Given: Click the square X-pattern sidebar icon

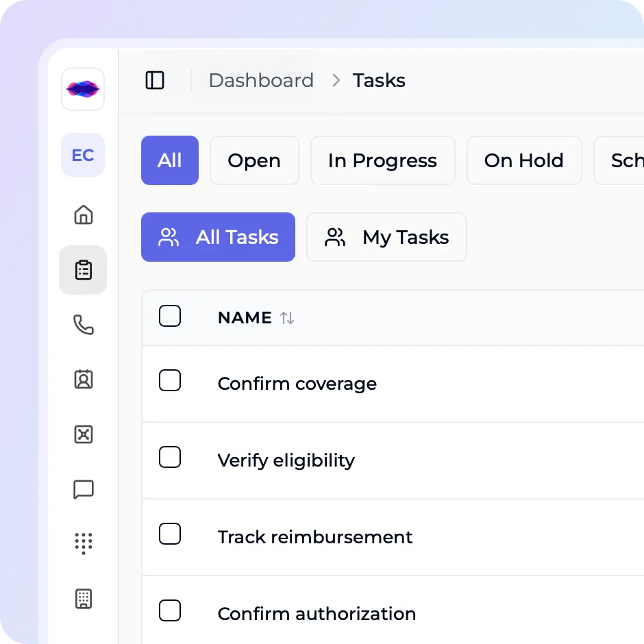Looking at the screenshot, I should click(x=84, y=434).
